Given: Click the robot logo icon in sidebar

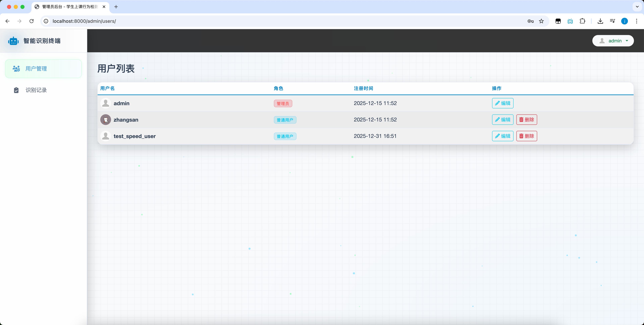Looking at the screenshot, I should tap(13, 41).
